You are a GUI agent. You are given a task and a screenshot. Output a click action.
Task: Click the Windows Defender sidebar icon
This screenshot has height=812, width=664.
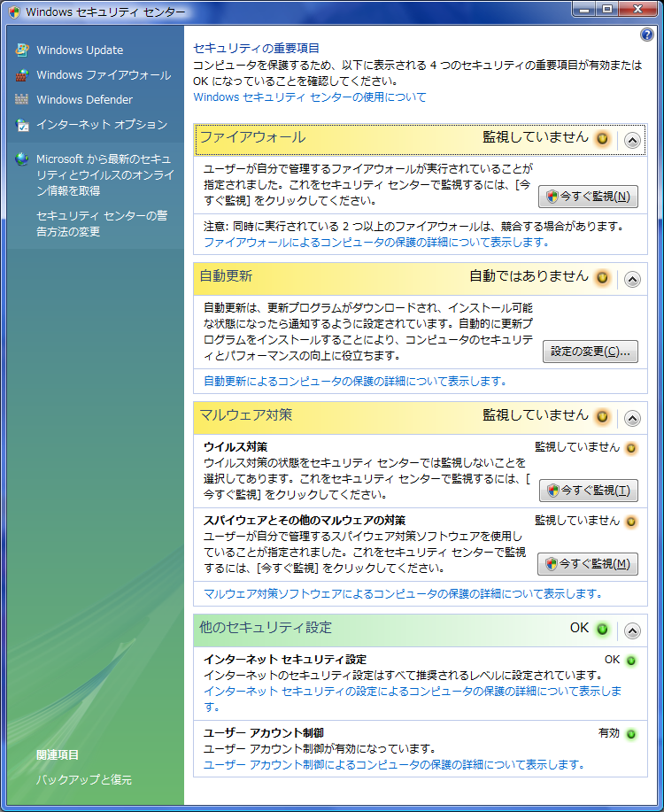coord(22,99)
